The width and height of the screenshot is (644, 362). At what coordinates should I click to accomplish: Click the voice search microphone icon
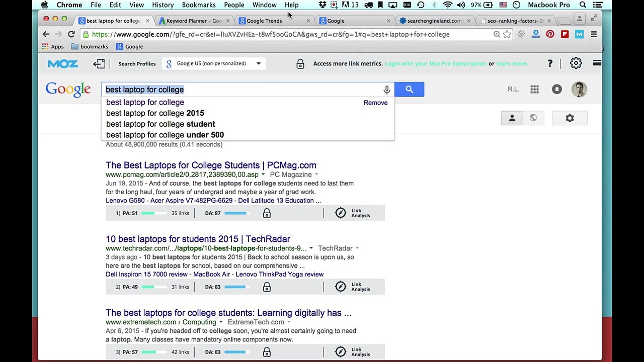click(x=386, y=89)
